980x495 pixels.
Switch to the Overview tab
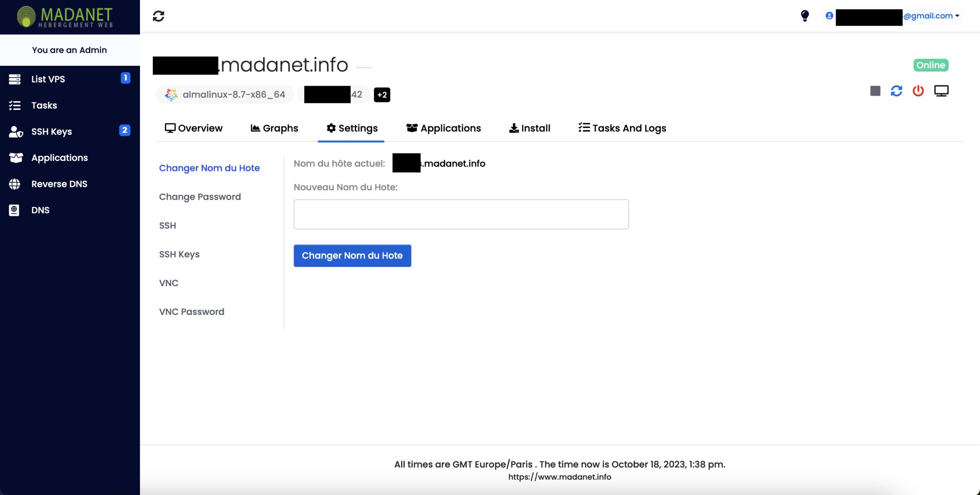pos(194,128)
